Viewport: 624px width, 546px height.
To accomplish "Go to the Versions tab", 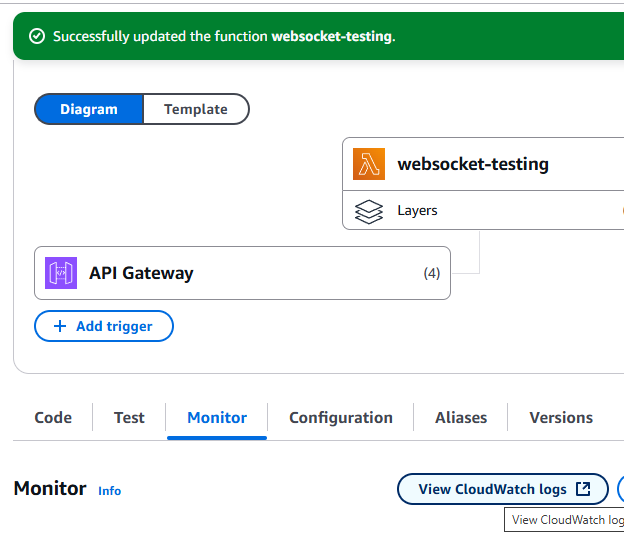I will click(x=561, y=417).
